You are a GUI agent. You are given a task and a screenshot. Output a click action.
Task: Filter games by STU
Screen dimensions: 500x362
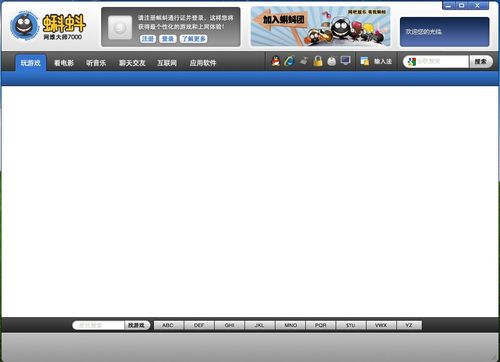pos(351,325)
